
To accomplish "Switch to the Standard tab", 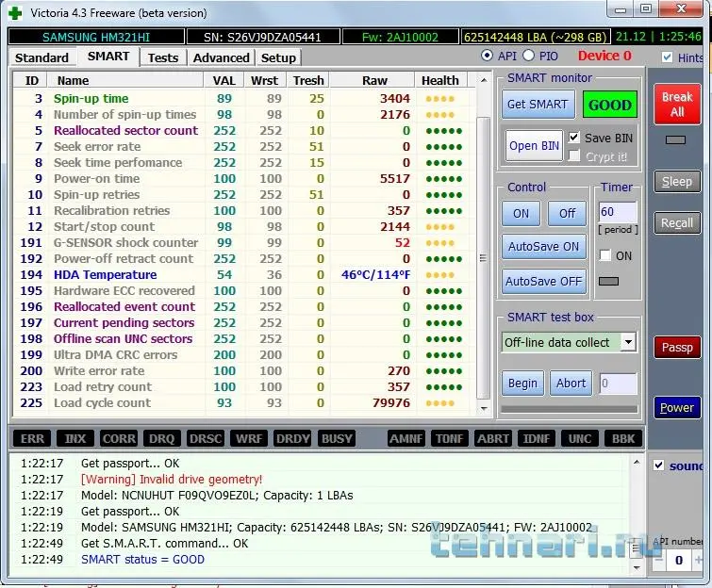I will coord(41,58).
